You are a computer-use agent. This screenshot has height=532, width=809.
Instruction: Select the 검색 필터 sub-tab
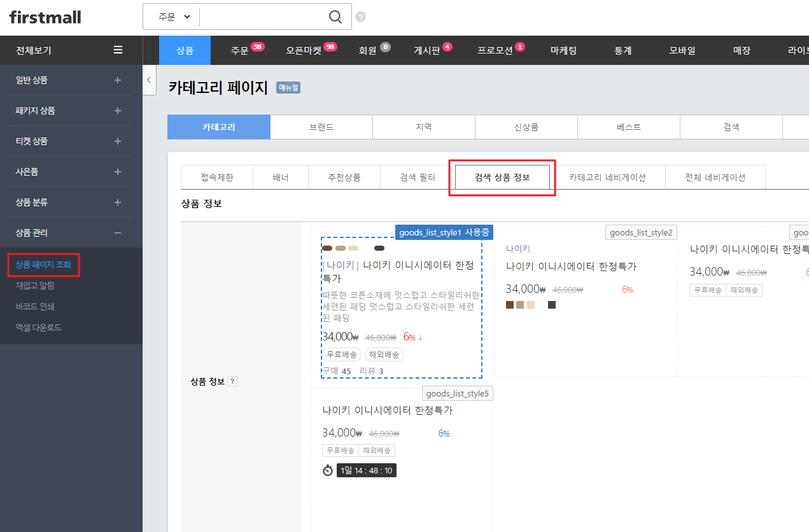pos(418,178)
